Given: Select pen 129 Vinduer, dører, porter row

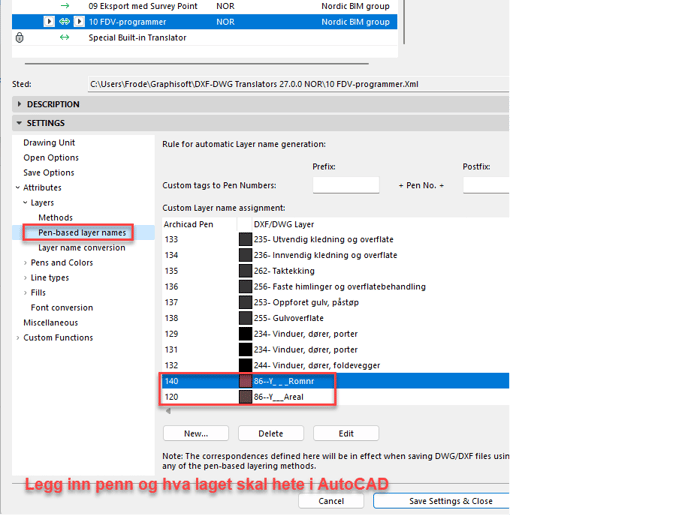Looking at the screenshot, I should pos(336,334).
